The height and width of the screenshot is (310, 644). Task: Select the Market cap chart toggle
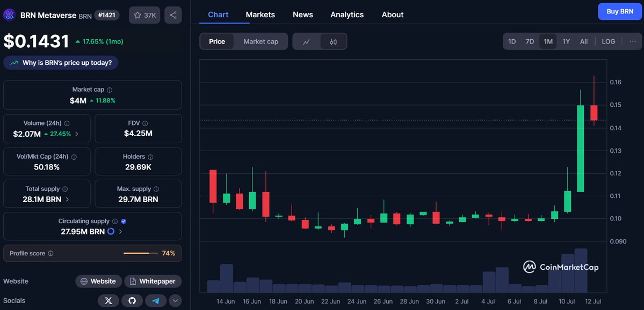(261, 41)
